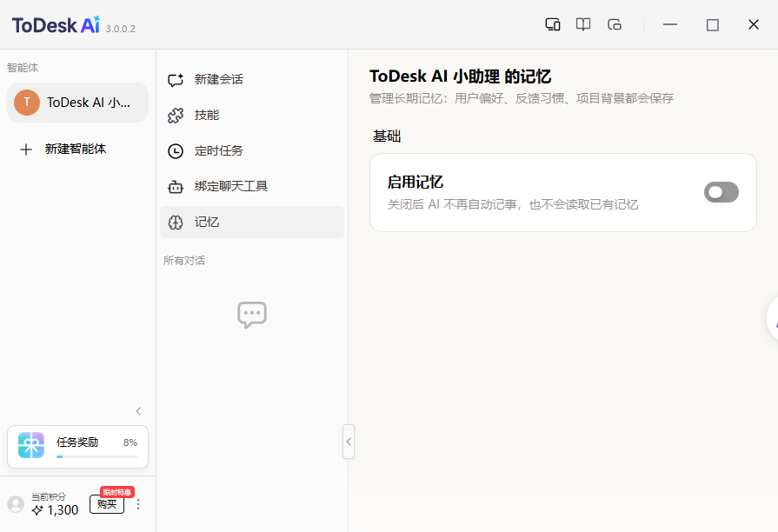
Task: Click the 限时特惠 promo badge
Action: [x=117, y=492]
